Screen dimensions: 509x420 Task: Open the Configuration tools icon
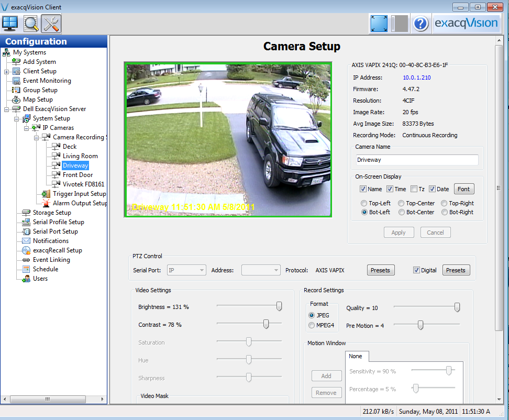51,24
